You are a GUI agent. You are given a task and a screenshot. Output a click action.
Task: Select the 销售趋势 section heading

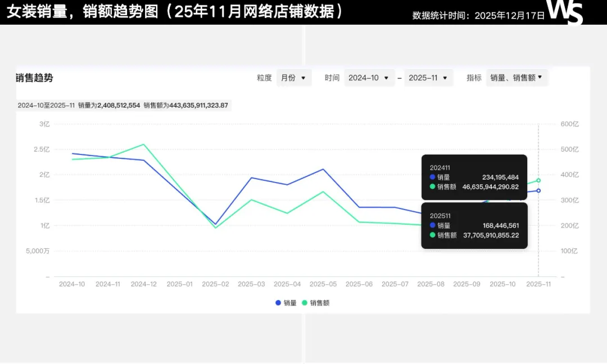pos(34,78)
